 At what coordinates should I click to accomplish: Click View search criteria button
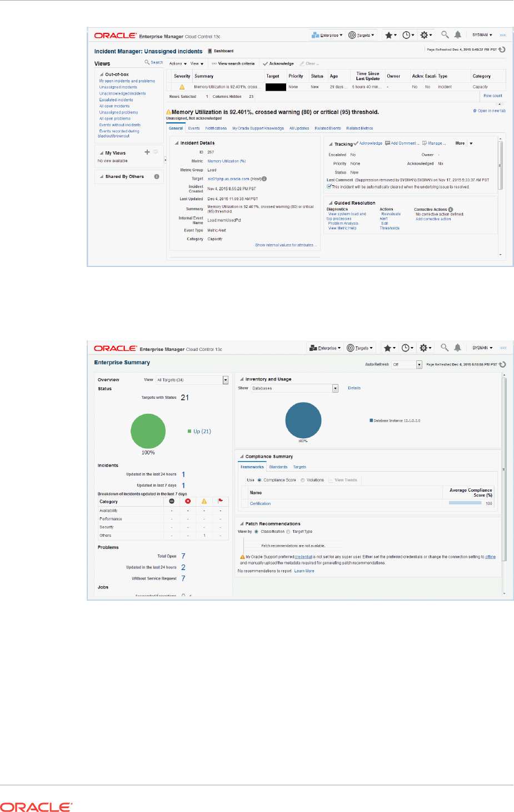233,63
